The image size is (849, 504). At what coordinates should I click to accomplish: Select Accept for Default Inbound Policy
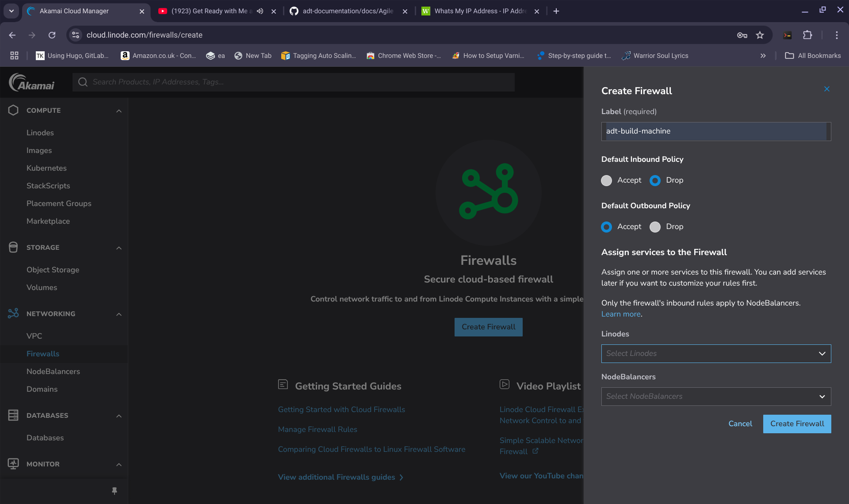pyautogui.click(x=607, y=180)
